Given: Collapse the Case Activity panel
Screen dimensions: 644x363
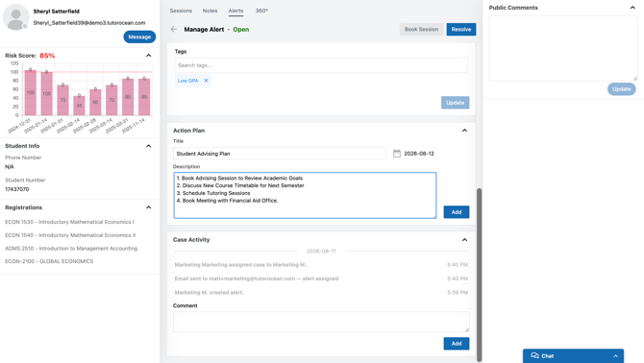Looking at the screenshot, I should point(464,239).
